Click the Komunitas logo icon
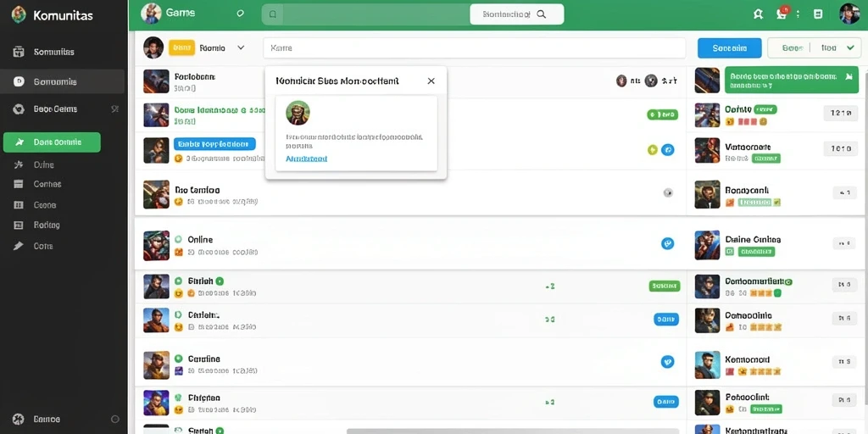Image resolution: width=868 pixels, height=434 pixels. (x=19, y=15)
